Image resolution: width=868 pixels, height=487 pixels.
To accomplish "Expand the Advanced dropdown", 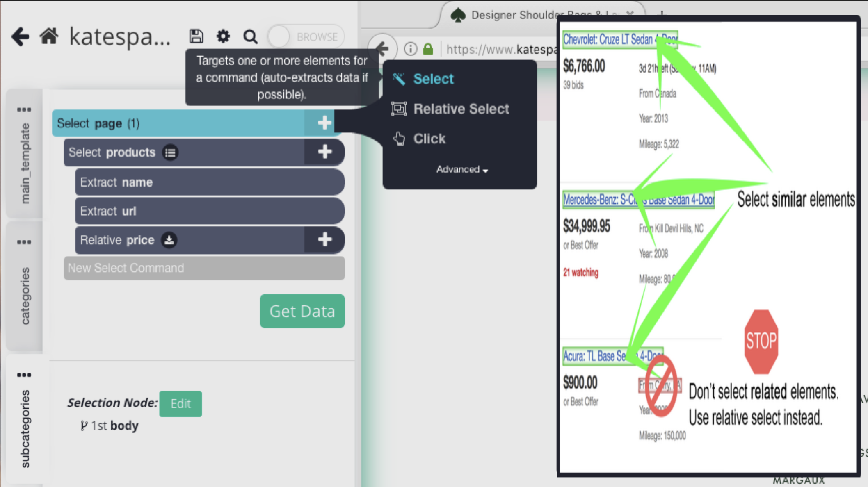I will coord(462,169).
